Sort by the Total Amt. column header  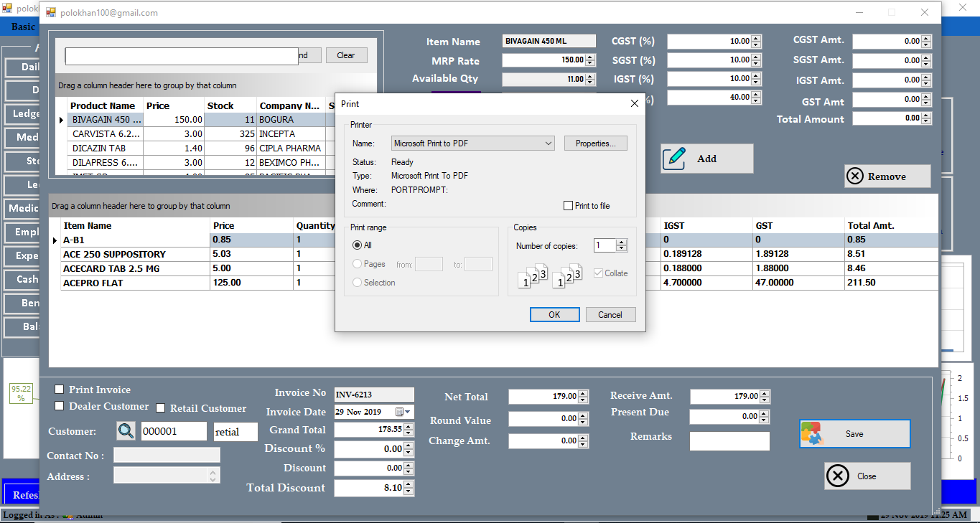[892, 225]
